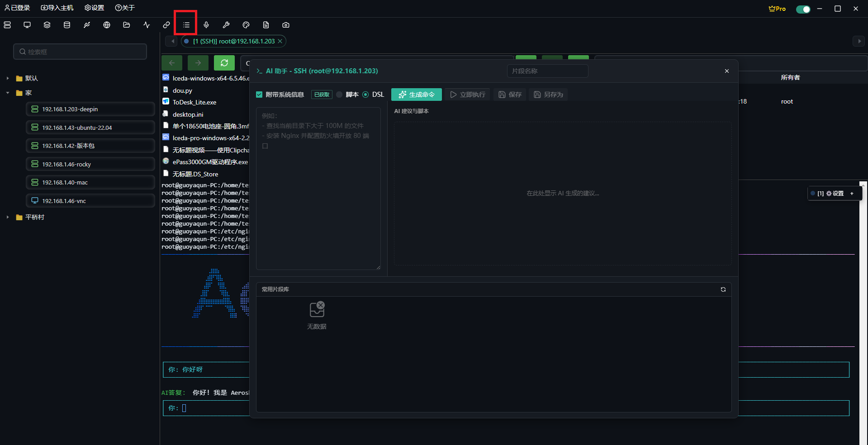Viewport: 868px width, 445px height.
Task: Refresh the 常用片段库 snippet library
Action: tap(723, 289)
